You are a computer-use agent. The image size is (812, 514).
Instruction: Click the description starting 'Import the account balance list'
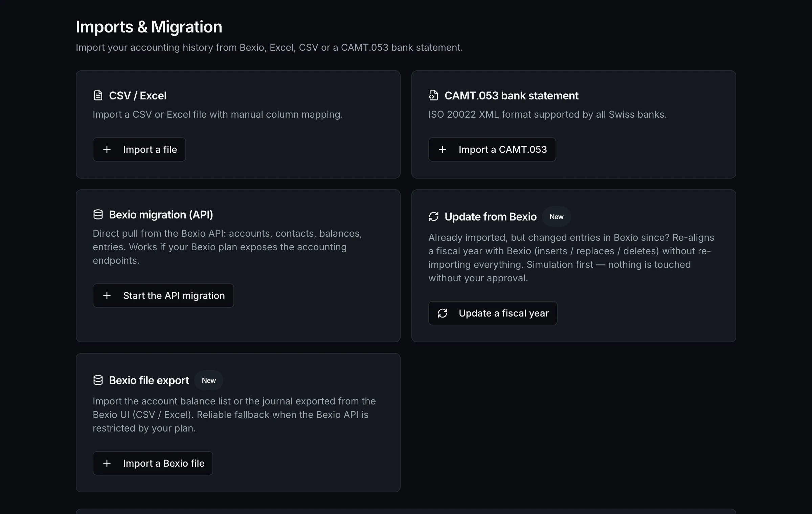click(234, 415)
